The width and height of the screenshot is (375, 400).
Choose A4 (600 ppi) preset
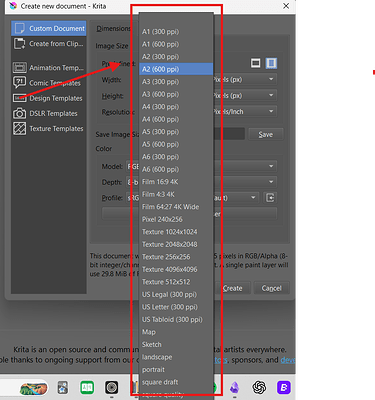point(176,119)
